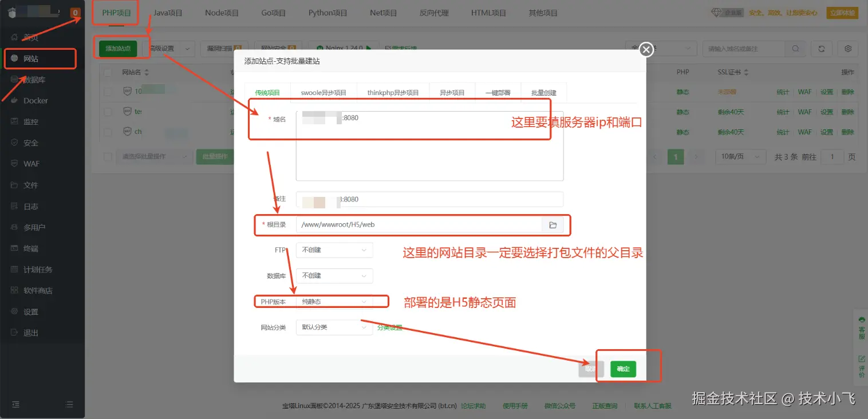Screen dimensions: 868x419
Task: Expand the 高级设置 dropdown
Action: (x=169, y=49)
